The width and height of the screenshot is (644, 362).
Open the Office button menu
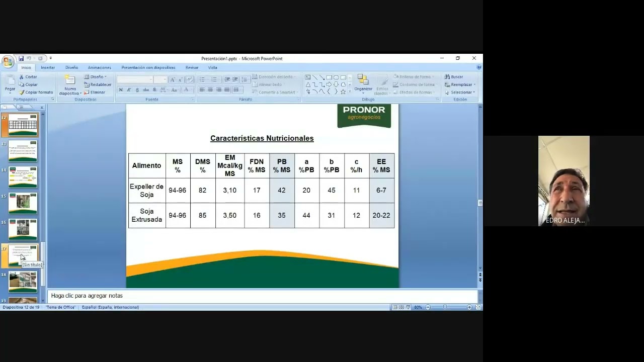pyautogui.click(x=8, y=61)
